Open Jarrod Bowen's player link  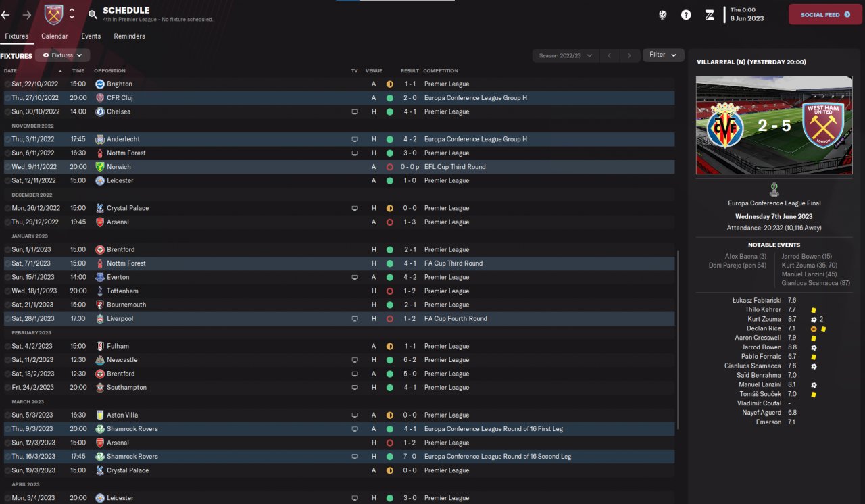pos(761,347)
